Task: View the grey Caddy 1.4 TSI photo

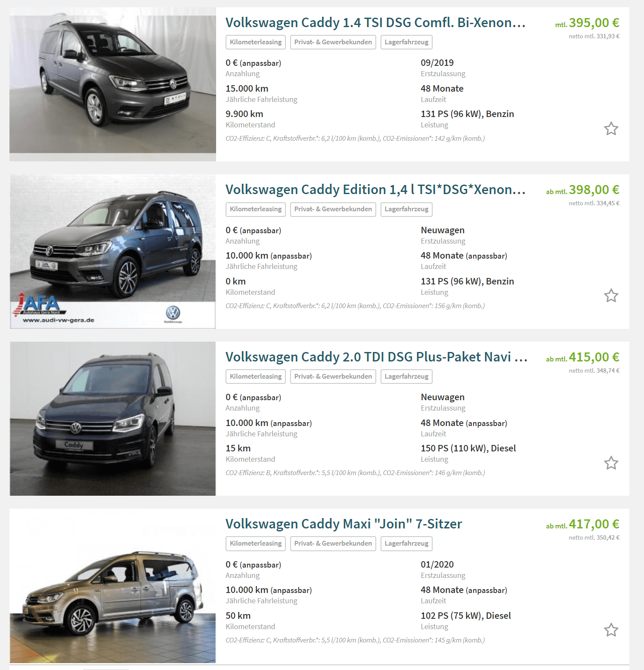Action: 113,84
